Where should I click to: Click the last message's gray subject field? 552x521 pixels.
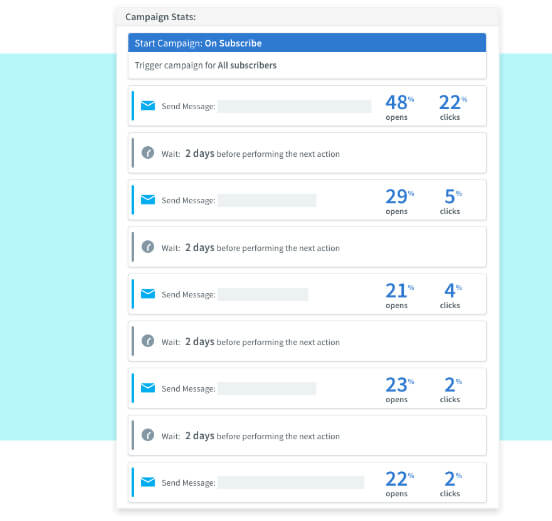tap(291, 483)
